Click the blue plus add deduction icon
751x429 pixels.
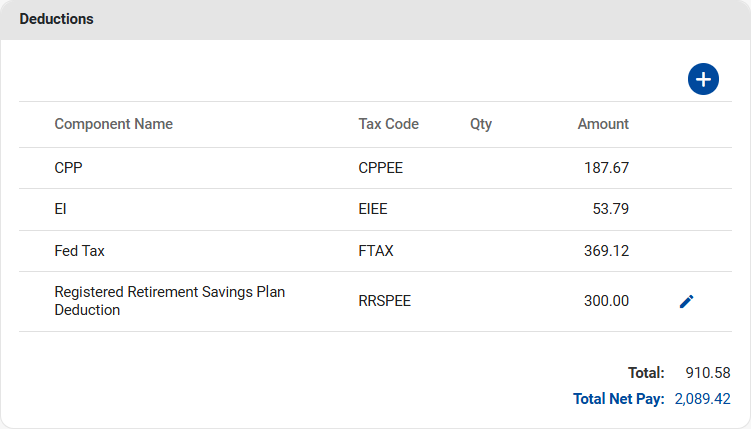tap(703, 79)
